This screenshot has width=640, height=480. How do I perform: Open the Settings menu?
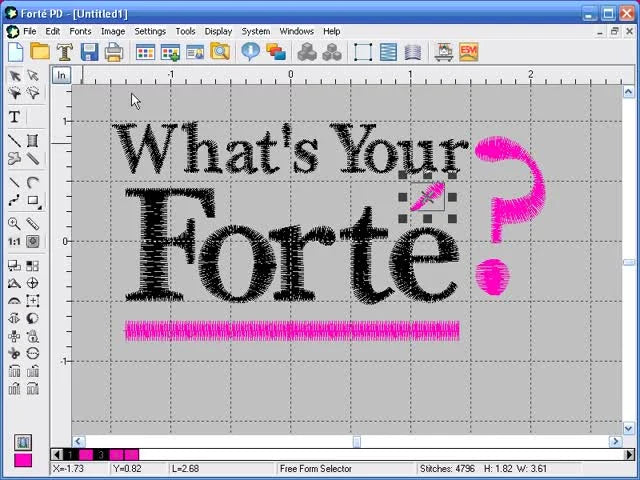click(150, 31)
